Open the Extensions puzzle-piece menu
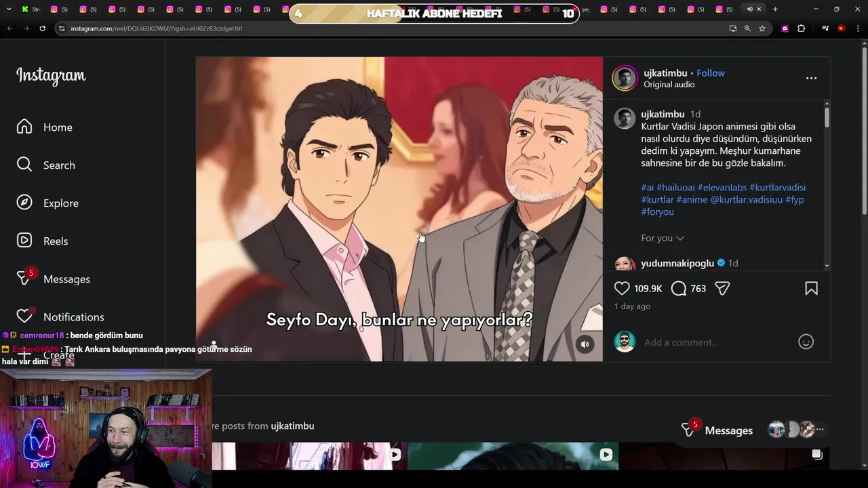Image resolution: width=868 pixels, height=488 pixels. pos(801,28)
